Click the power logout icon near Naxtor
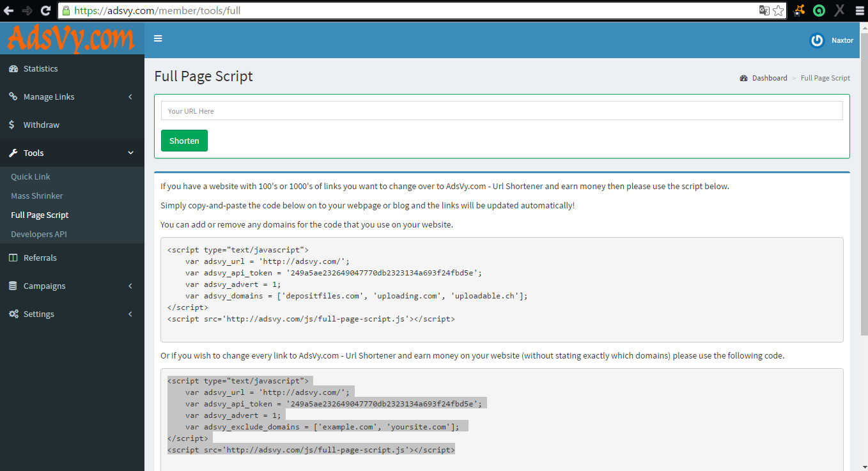The height and width of the screenshot is (471, 868). 816,40
